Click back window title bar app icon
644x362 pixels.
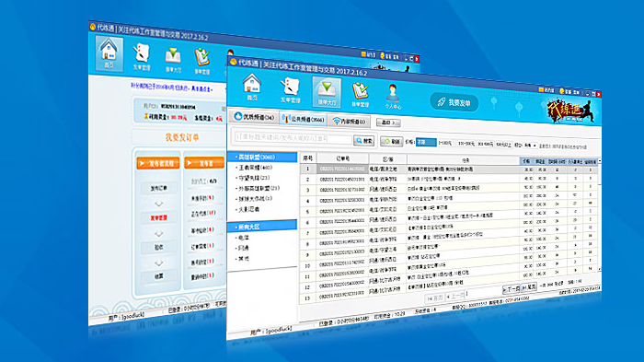(93, 27)
